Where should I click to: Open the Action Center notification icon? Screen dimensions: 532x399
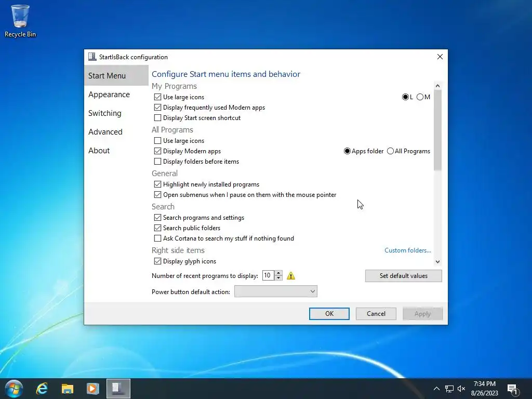tap(513, 390)
